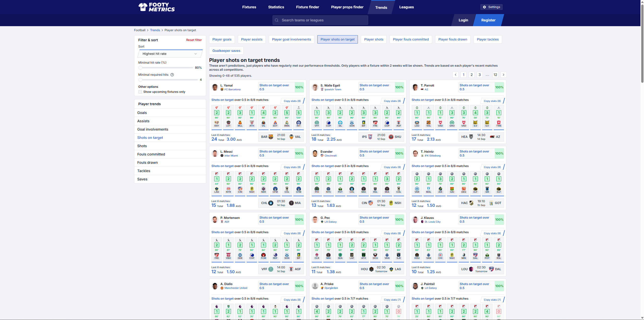Open the Fixtures nav item

[249, 7]
